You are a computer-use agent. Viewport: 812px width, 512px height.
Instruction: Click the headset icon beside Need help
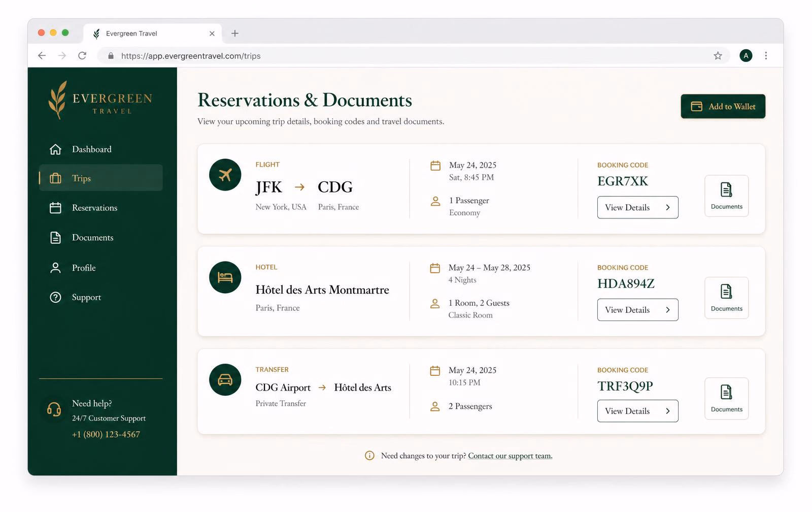54,409
